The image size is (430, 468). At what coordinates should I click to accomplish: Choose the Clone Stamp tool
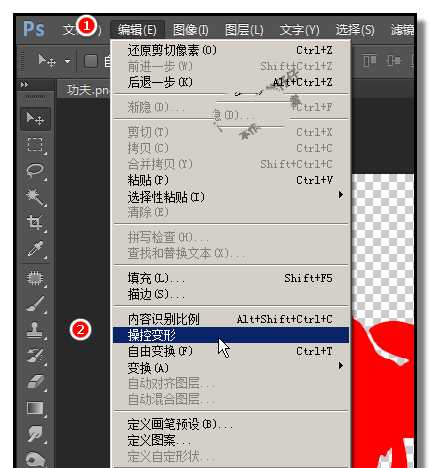pos(35,330)
